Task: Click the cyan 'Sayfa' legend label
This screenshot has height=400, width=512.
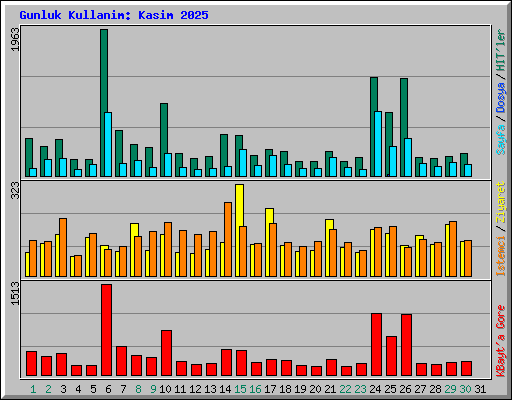Action: (x=501, y=140)
